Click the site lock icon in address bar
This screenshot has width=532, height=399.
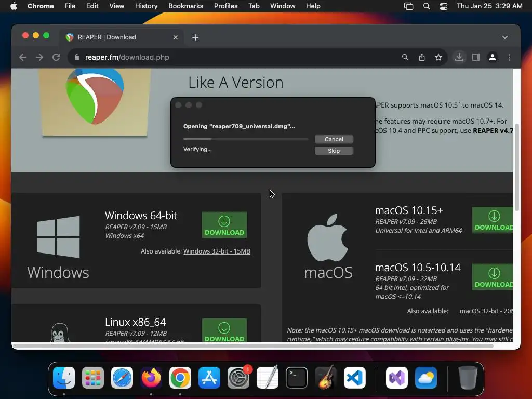(x=77, y=57)
